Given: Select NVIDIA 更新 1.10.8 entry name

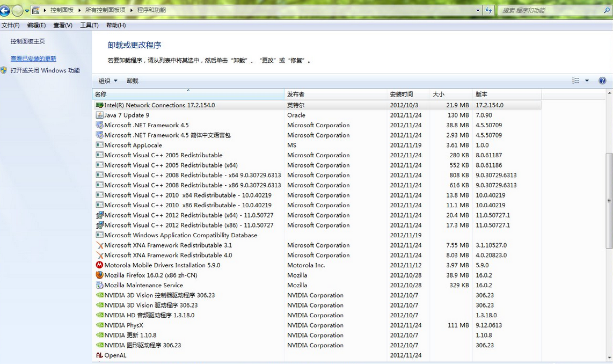Looking at the screenshot, I should tap(130, 336).
